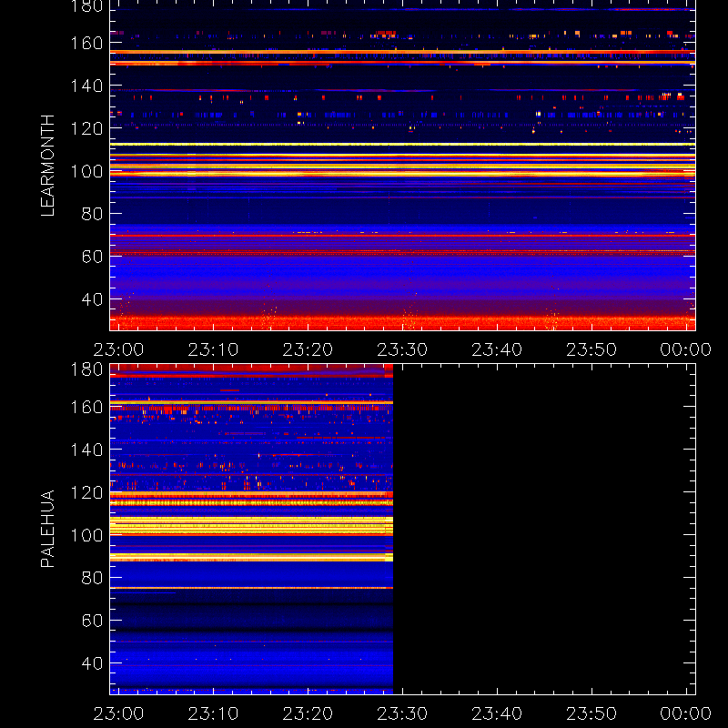Select the 80 tick label on Learmonth axis

[92, 214]
